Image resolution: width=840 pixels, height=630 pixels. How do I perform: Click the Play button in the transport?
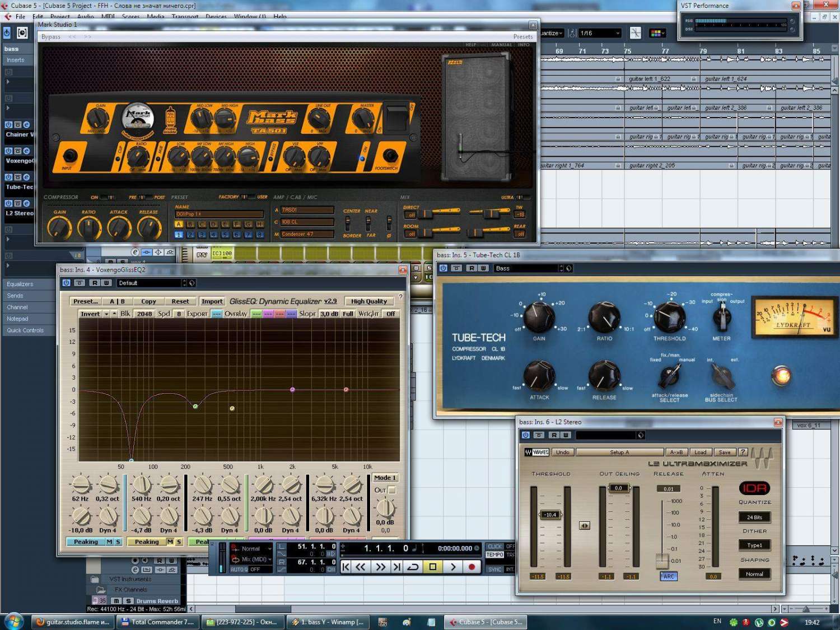[452, 567]
